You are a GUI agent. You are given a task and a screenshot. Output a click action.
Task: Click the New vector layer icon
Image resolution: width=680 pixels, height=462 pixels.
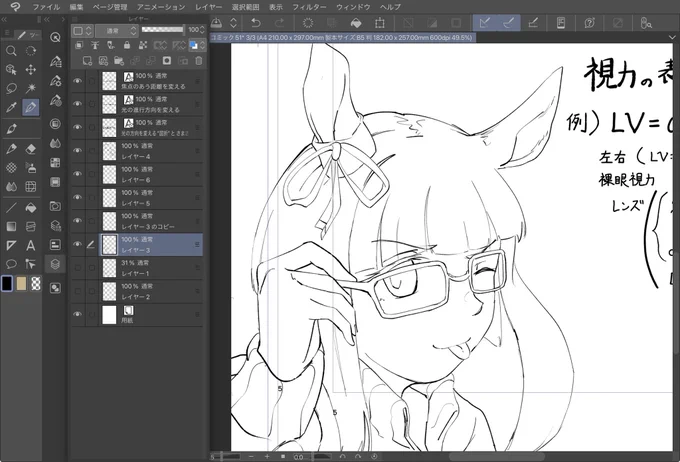pyautogui.click(x=103, y=61)
